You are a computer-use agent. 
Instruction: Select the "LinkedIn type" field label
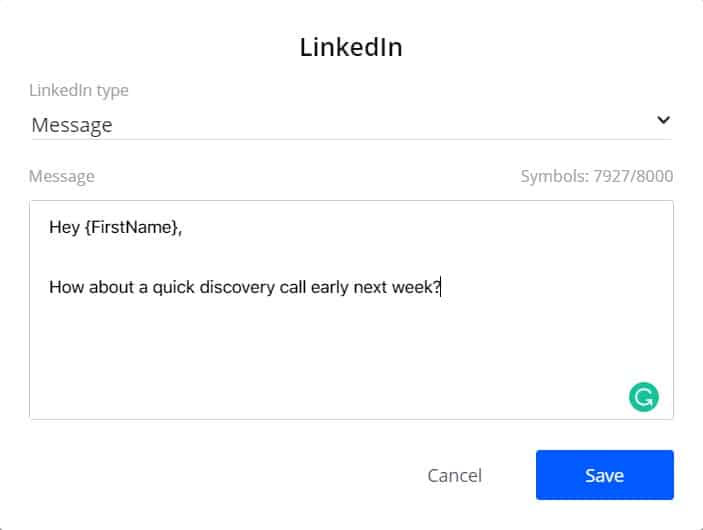(x=79, y=90)
